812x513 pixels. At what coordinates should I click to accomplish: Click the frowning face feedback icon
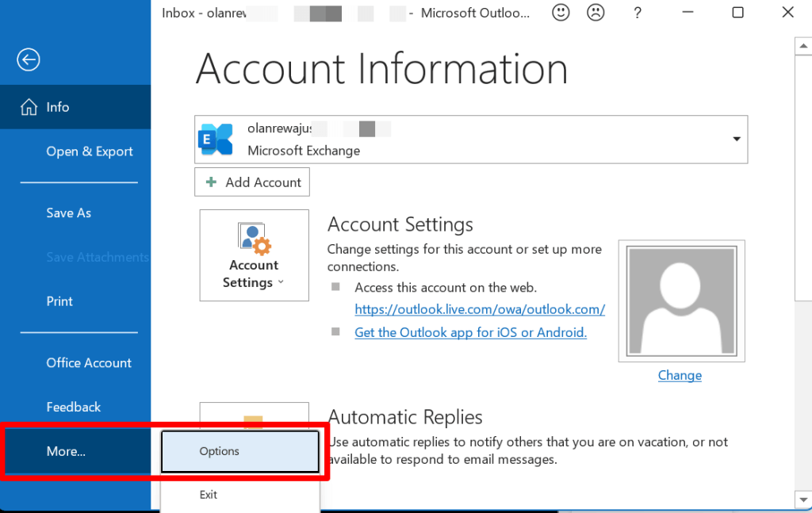595,13
